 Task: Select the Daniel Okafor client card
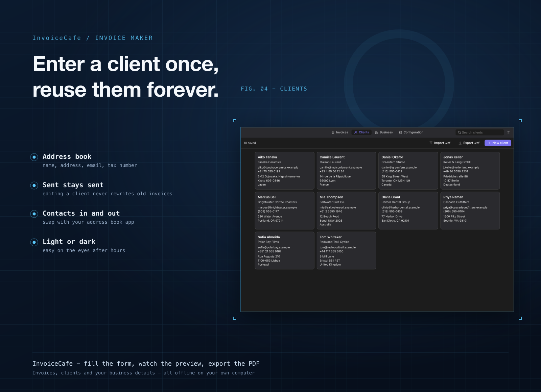[x=408, y=171]
